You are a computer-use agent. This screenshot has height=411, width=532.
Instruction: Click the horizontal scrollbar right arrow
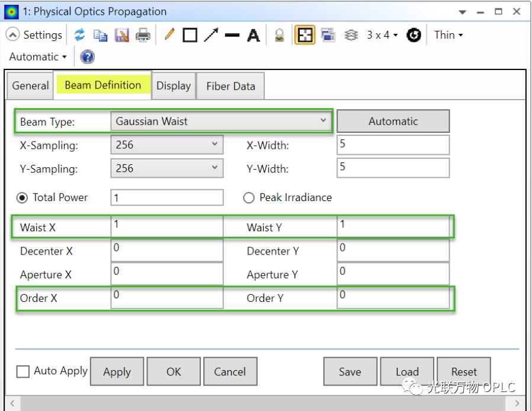tap(517, 403)
